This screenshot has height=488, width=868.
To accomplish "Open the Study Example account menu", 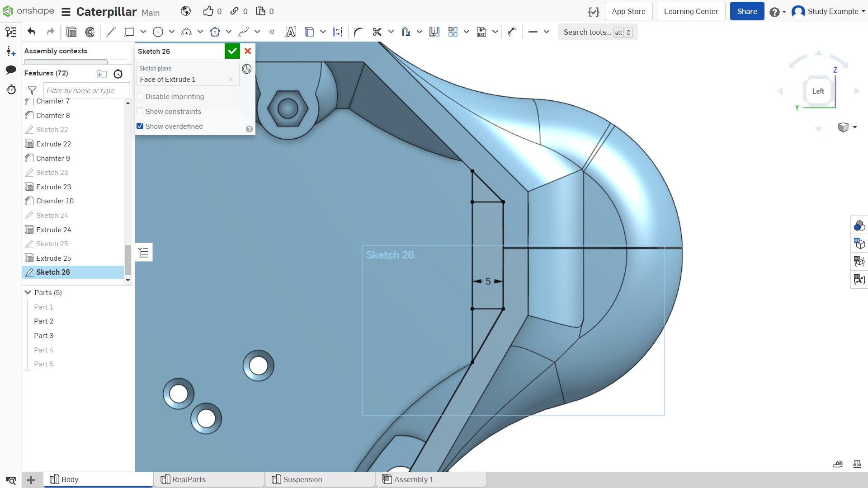I will 829,11.
